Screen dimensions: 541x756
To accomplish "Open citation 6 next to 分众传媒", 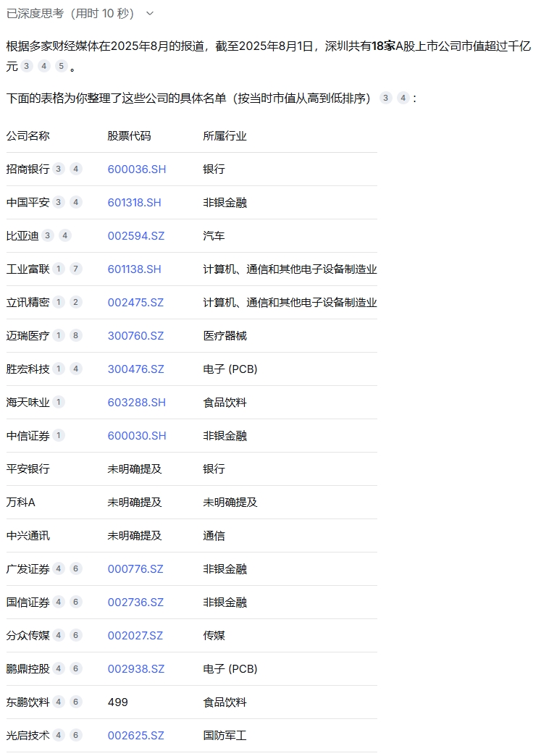I will pos(76,635).
